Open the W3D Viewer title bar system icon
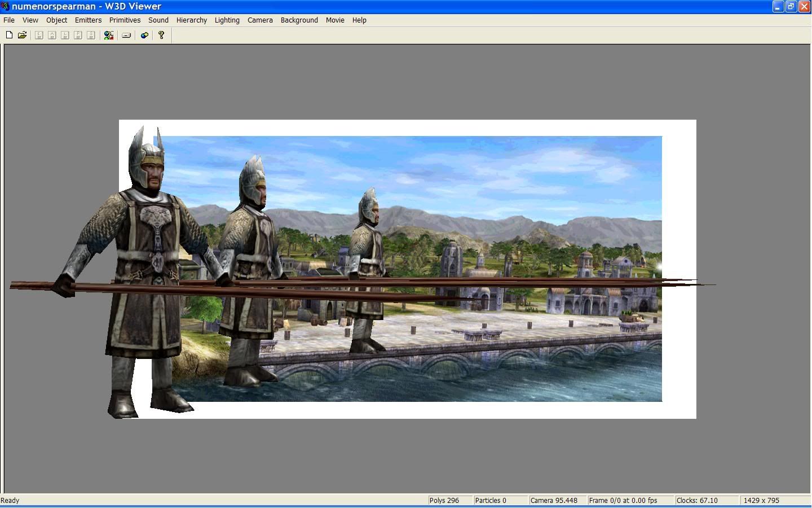This screenshot has width=812, height=508. point(6,6)
